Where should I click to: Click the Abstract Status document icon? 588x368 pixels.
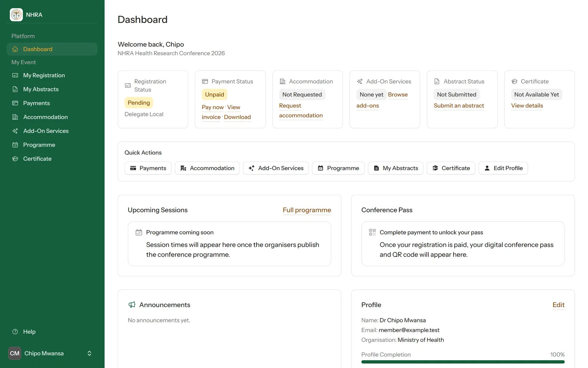437,81
